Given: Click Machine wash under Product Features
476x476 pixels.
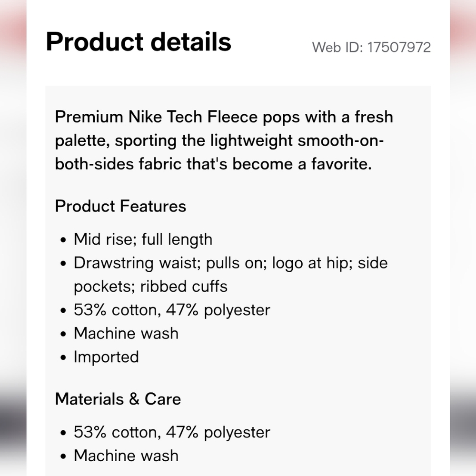Looking at the screenshot, I should point(126,333).
